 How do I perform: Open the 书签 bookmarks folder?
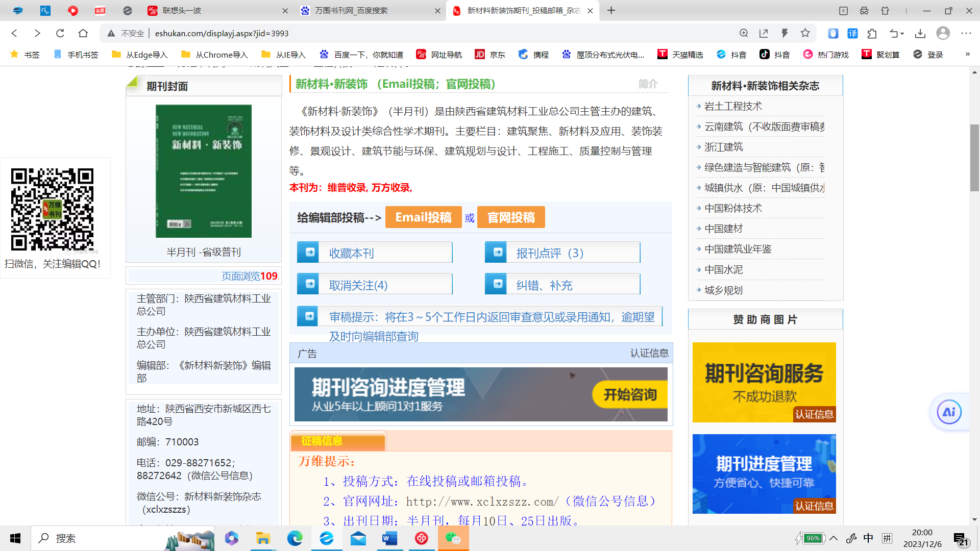pyautogui.click(x=25, y=55)
